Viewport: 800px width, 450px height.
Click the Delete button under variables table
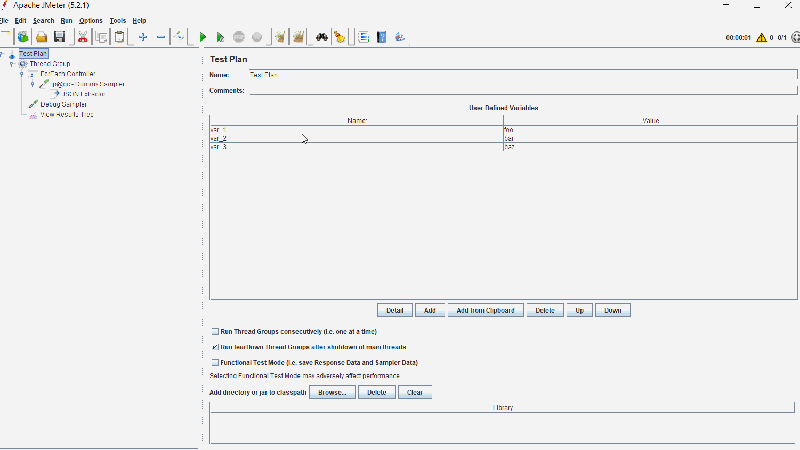[545, 310]
